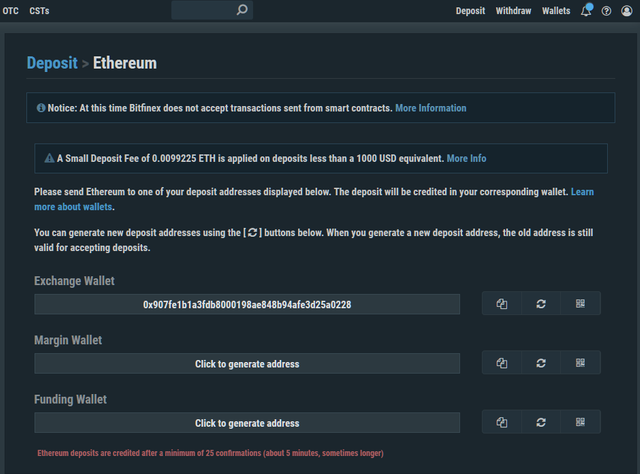
Task: Show QR code for Funding Wallet
Action: 580,422
